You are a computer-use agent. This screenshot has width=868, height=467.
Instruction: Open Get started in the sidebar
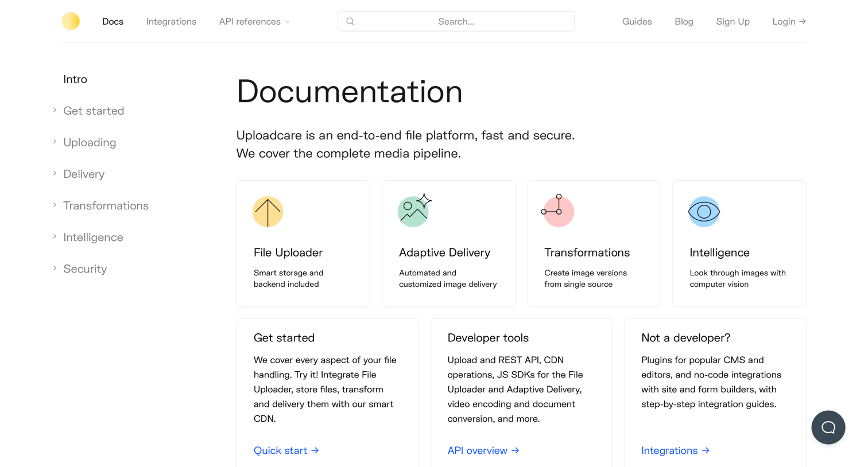(x=94, y=111)
